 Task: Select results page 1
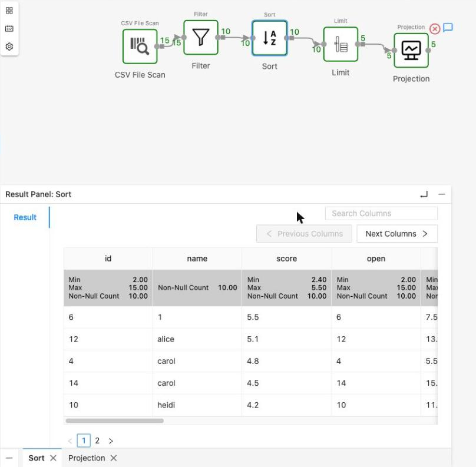(84, 440)
